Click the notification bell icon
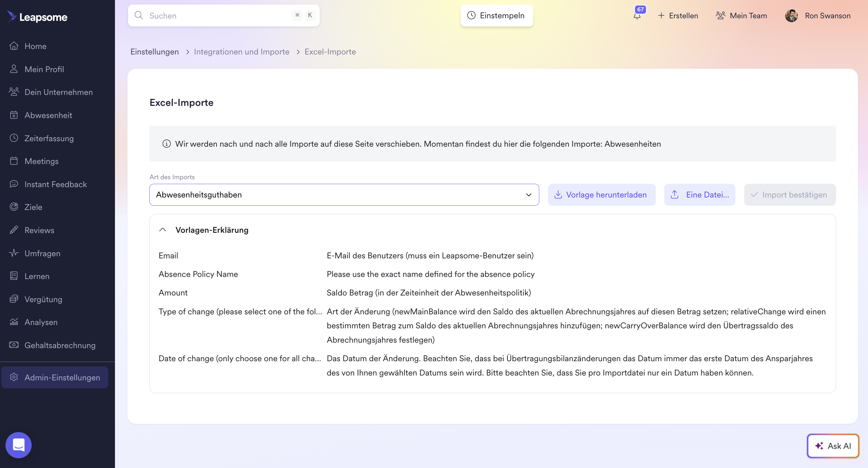Image resolution: width=868 pixels, height=468 pixels. 637,16
